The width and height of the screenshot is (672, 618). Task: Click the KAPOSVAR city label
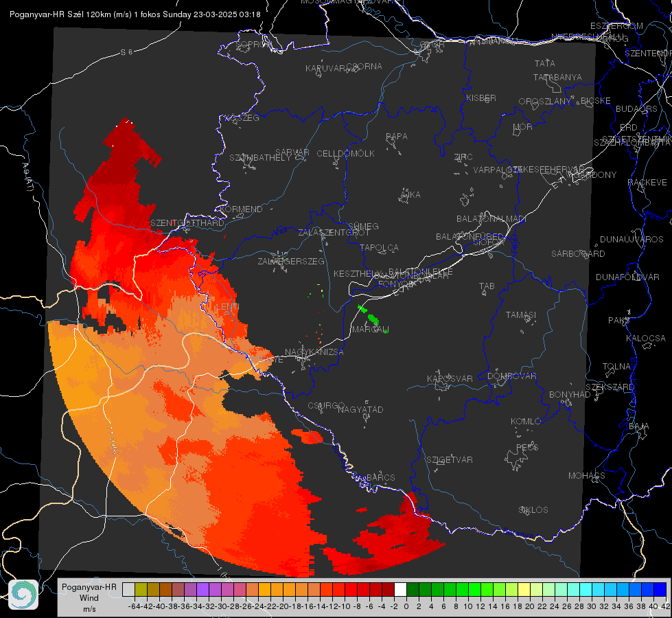[450, 378]
